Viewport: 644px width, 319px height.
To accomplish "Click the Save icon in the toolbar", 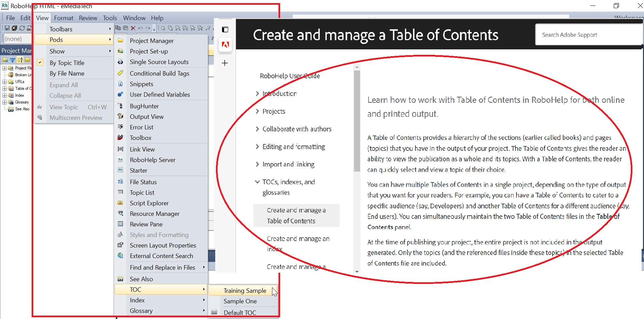I will click(x=7, y=28).
